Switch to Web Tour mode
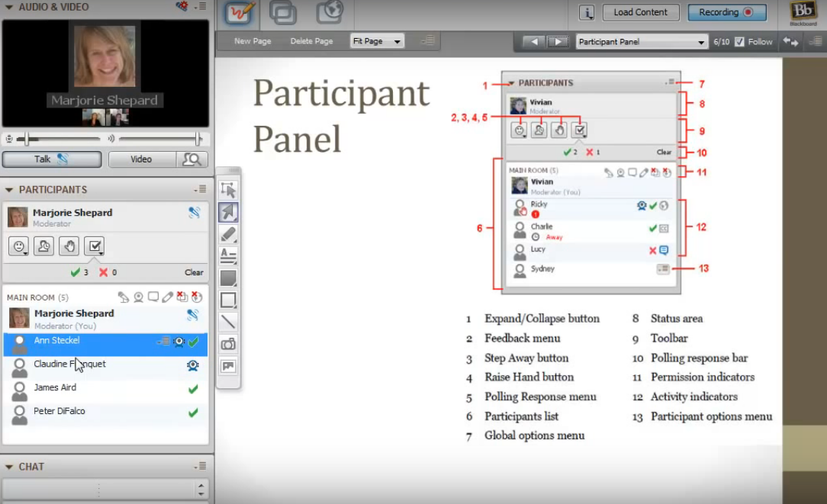This screenshot has width=827, height=504. point(330,12)
